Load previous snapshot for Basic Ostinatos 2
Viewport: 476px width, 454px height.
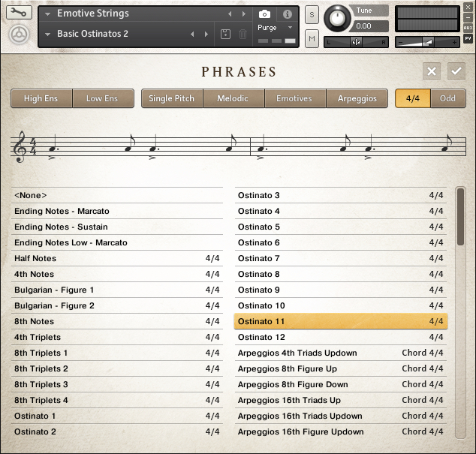(192, 34)
